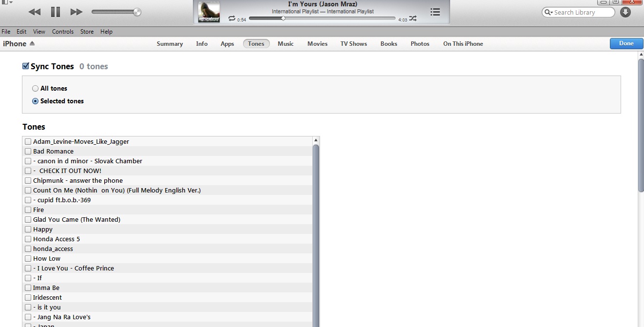The width and height of the screenshot is (644, 327).
Task: Toggle repeat mode icon
Action: click(232, 19)
